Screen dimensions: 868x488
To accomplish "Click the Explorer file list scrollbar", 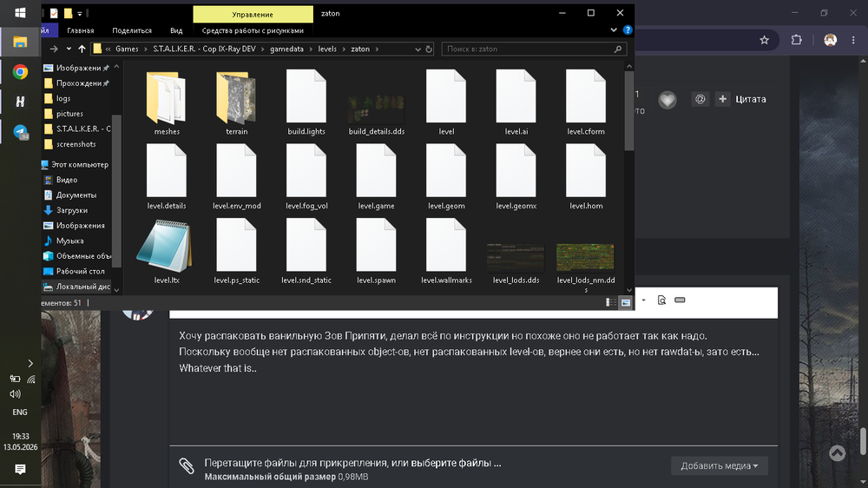I will click(x=628, y=111).
